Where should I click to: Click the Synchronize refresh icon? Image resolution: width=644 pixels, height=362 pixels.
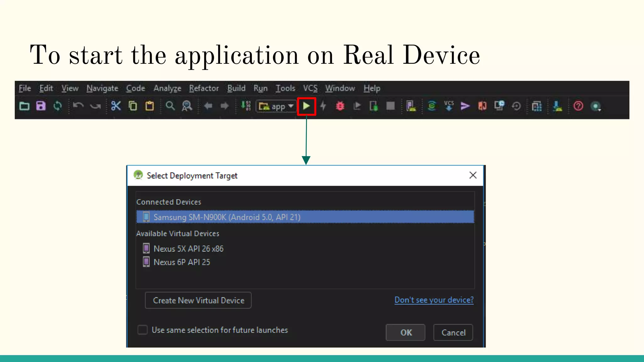pyautogui.click(x=58, y=106)
